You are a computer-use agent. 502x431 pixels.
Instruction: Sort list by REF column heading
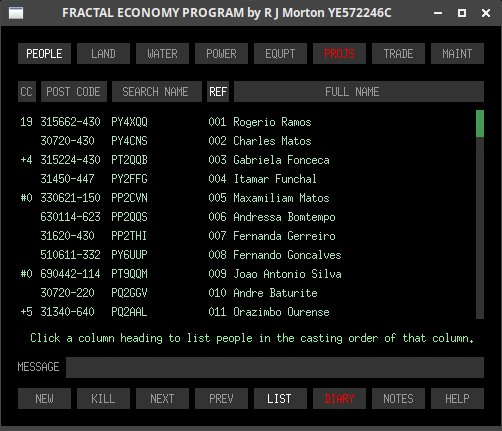[218, 92]
